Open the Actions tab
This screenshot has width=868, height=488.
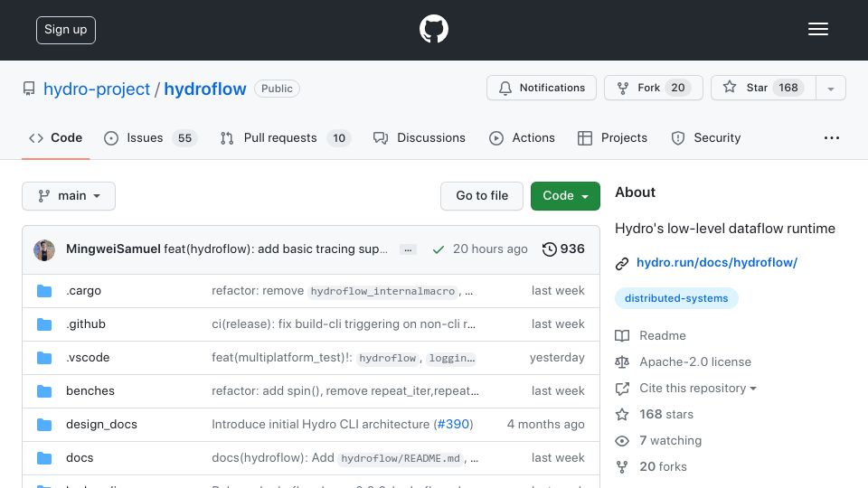522,137
